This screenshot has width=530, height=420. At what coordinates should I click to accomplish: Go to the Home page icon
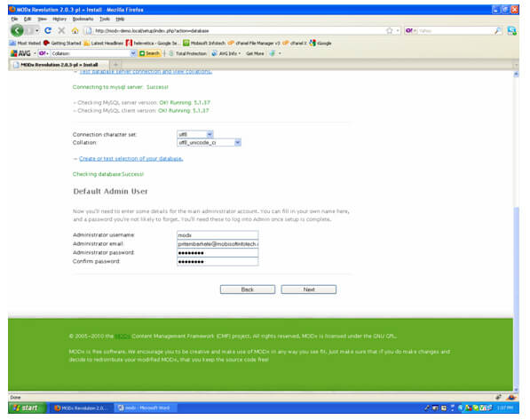tap(75, 31)
